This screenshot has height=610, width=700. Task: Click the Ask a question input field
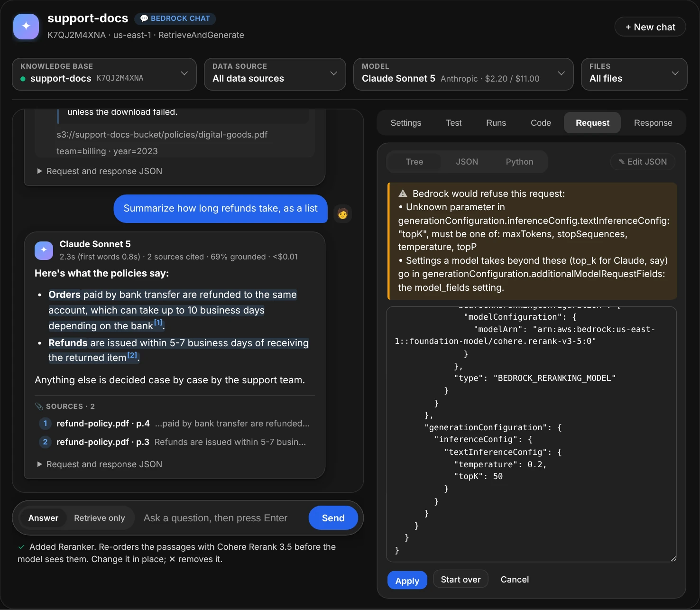click(x=222, y=518)
